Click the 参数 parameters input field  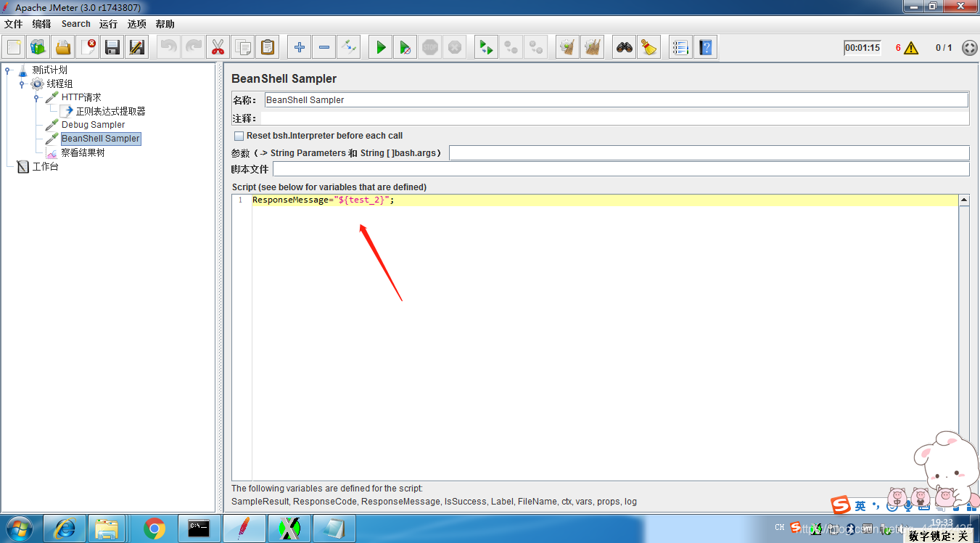(709, 153)
